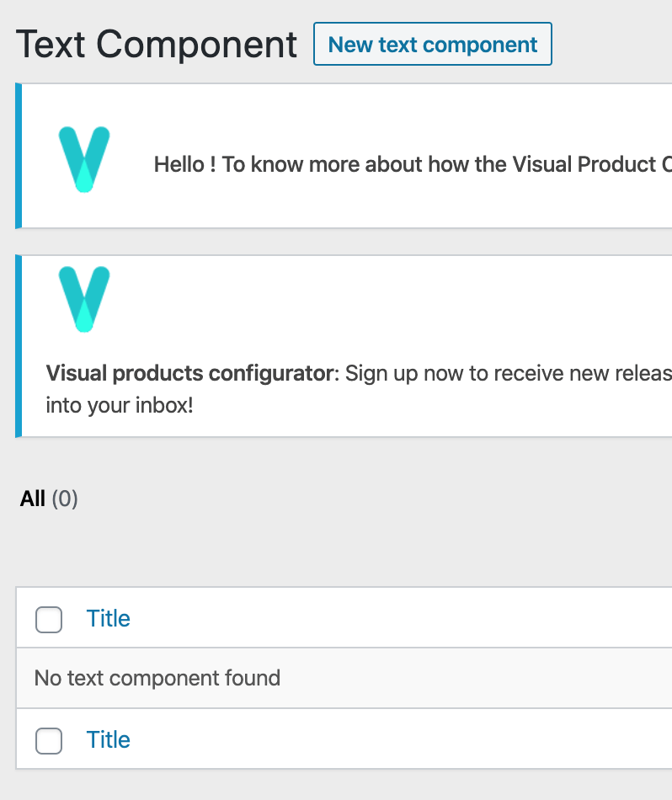The image size is (672, 800).
Task: Click the bold Visual products configurator label
Action: tap(189, 373)
